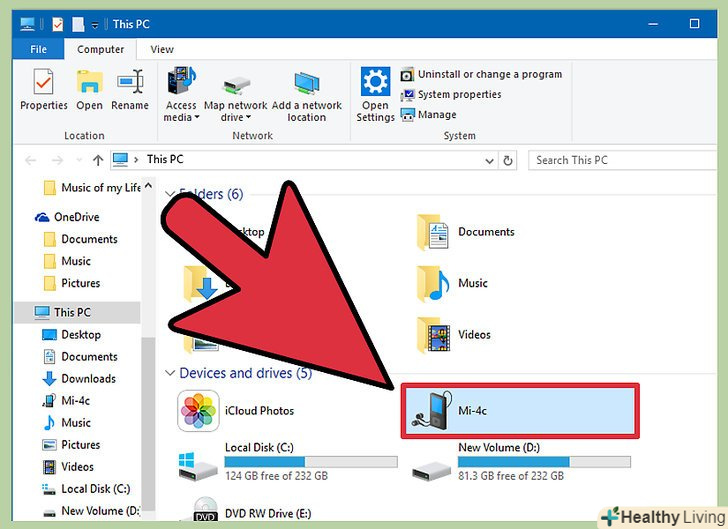Select New Volume (D:) drive

[x=521, y=462]
